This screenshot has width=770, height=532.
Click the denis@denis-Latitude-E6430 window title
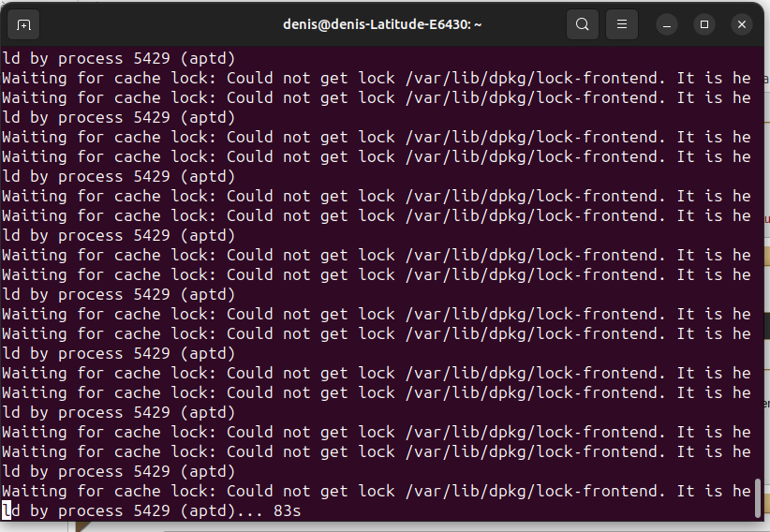(x=382, y=24)
